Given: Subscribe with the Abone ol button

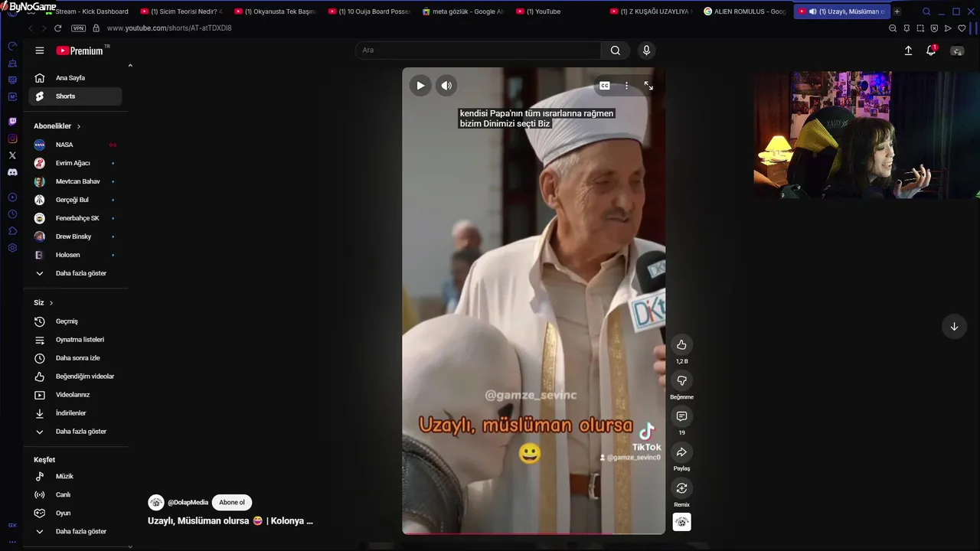Looking at the screenshot, I should click(x=232, y=503).
